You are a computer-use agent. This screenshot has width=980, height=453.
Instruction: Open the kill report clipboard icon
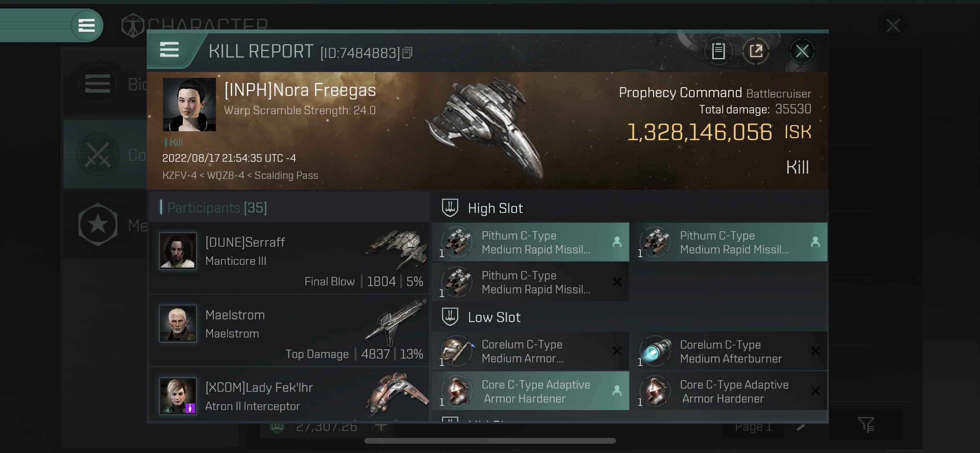718,51
